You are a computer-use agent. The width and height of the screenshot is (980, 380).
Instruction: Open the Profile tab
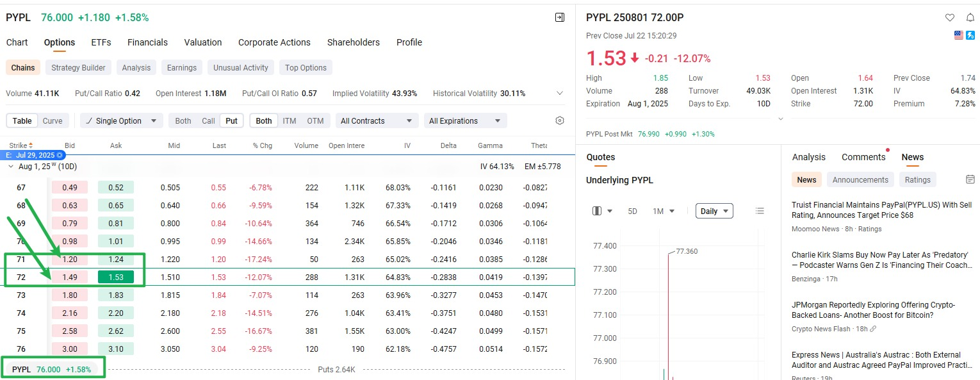point(409,42)
